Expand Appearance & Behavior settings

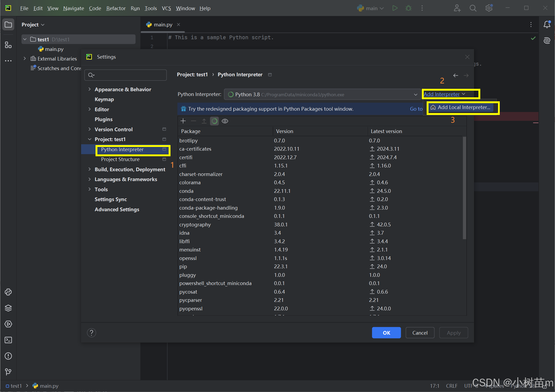[90, 89]
